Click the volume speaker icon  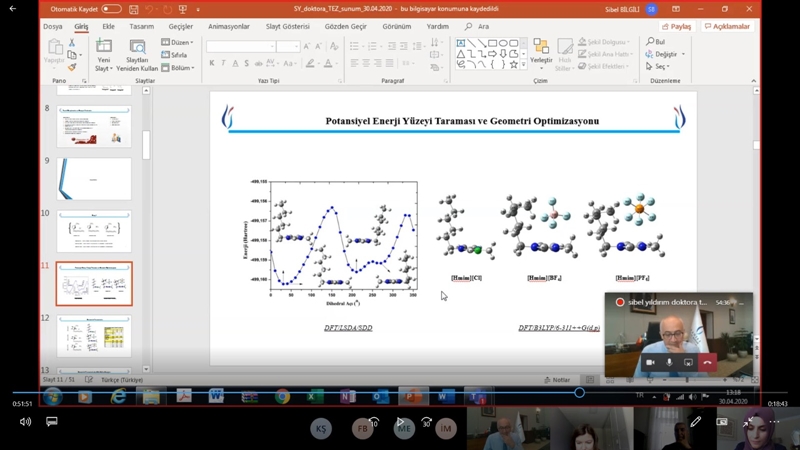coord(25,422)
